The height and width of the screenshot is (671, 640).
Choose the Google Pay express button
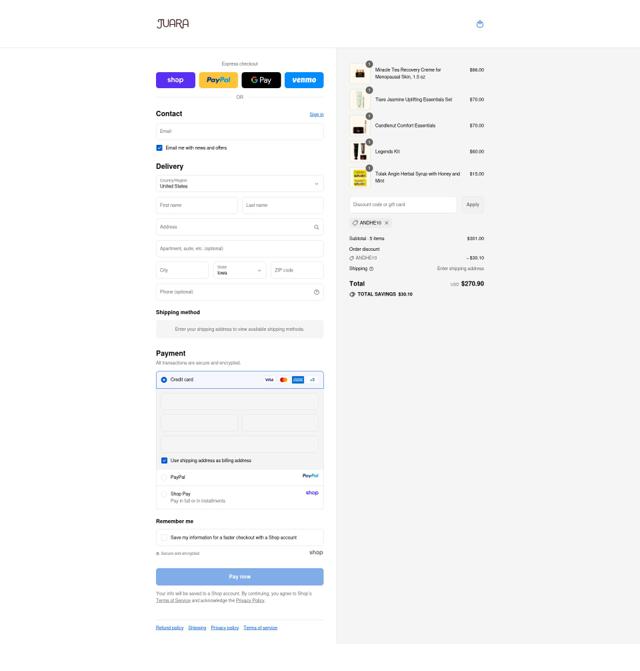[261, 80]
